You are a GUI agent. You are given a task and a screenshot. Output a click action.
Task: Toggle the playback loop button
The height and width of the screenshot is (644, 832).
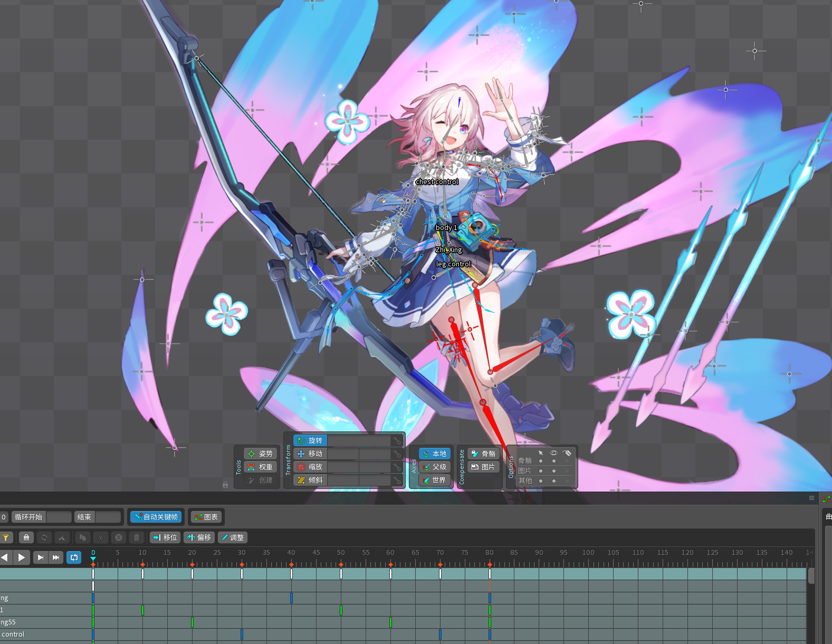(x=74, y=558)
